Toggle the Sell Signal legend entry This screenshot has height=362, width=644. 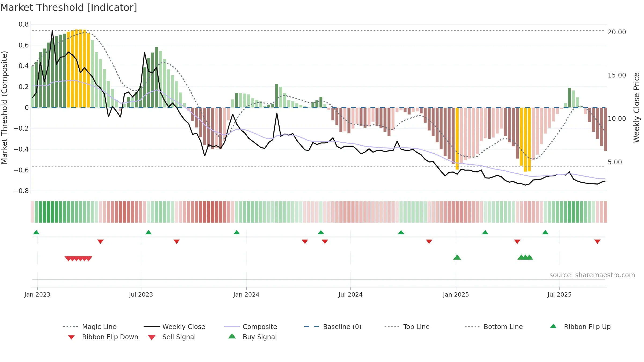tap(172, 337)
